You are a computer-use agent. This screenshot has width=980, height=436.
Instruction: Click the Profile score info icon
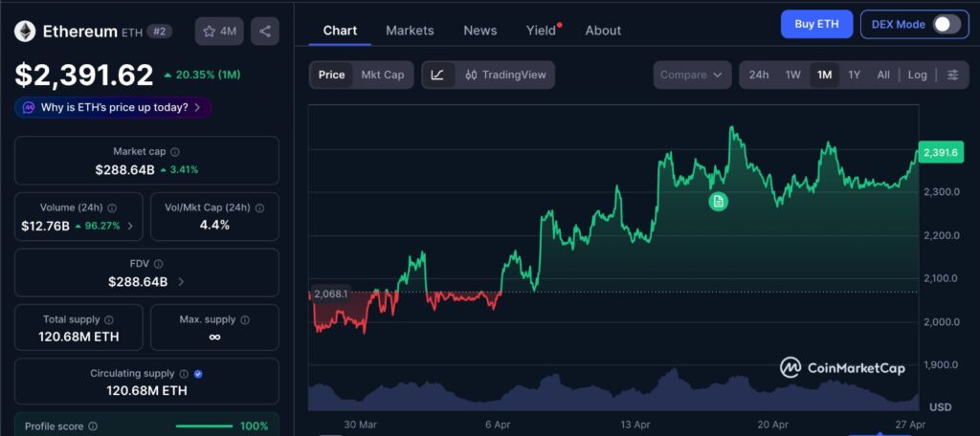(93, 426)
